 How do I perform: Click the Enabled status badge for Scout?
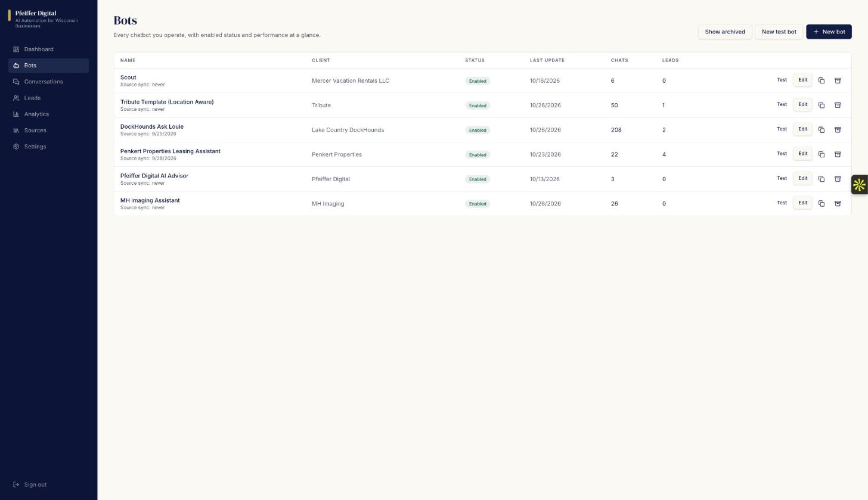pos(478,81)
